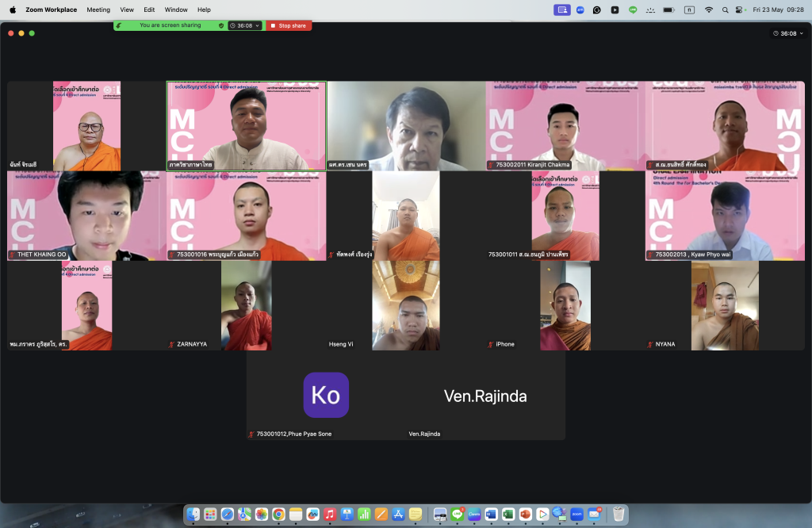Open Freeform from the Dock
812x528 pixels.
click(x=312, y=514)
